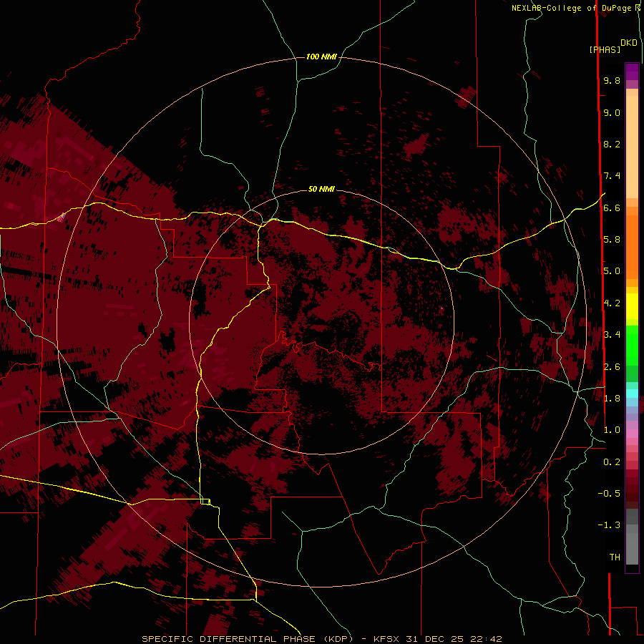Click the -0.5 value on the color scale
Image resolution: width=644 pixels, height=644 pixels.
tap(609, 493)
